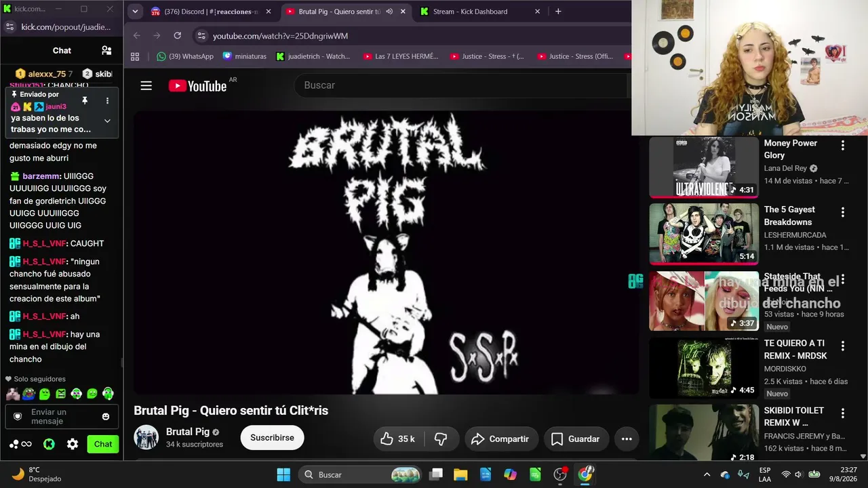The image size is (868, 488).
Task: Open the weather widget 8°C Despejado
Action: pyautogui.click(x=37, y=474)
